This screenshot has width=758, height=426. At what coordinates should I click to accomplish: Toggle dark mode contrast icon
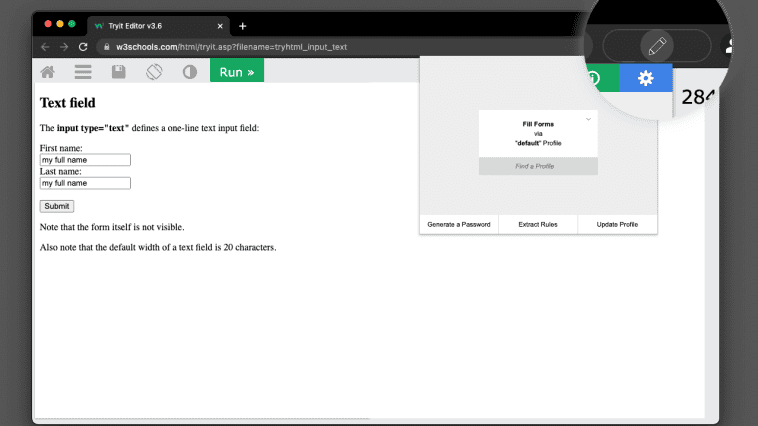[x=190, y=72]
